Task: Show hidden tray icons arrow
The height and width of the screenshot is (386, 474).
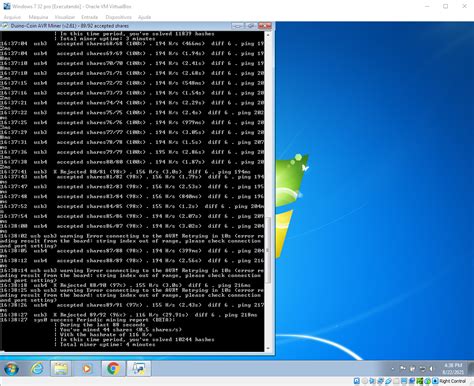Action: point(393,369)
